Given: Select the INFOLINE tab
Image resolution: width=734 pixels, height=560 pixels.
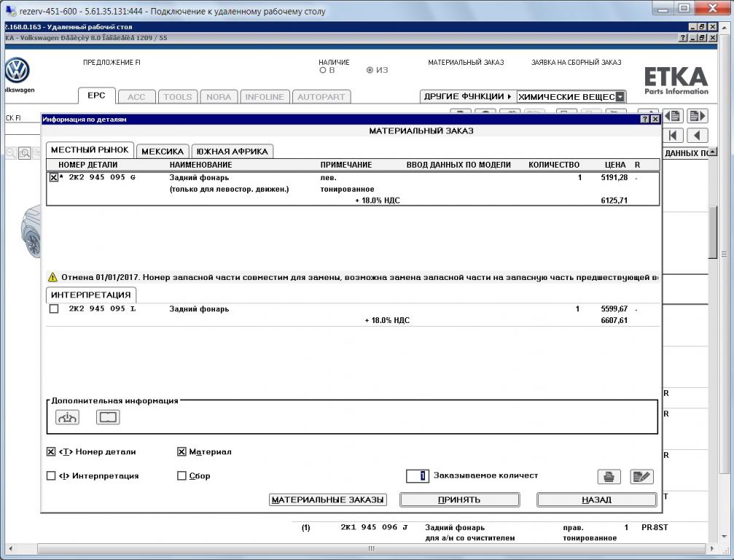Looking at the screenshot, I should coord(265,97).
